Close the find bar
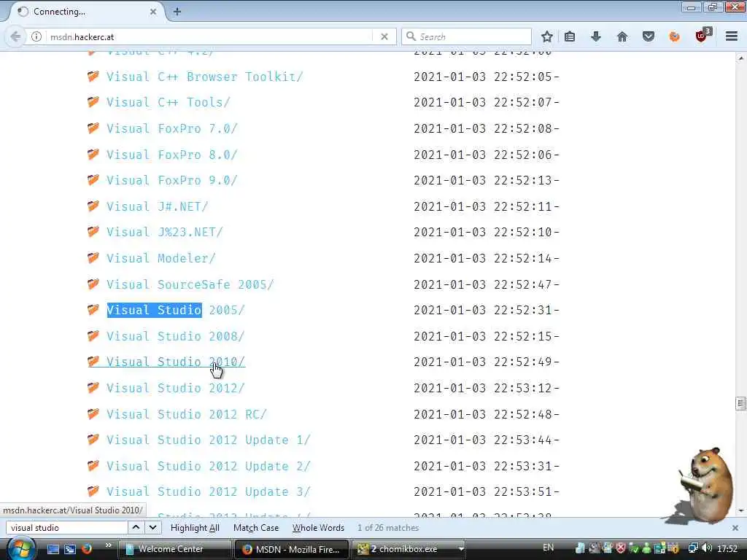Viewport: 747px width, 560px height. tap(735, 528)
